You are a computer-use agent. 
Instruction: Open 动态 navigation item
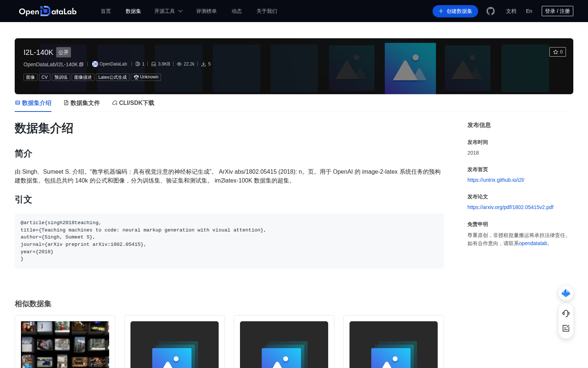pyautogui.click(x=237, y=11)
